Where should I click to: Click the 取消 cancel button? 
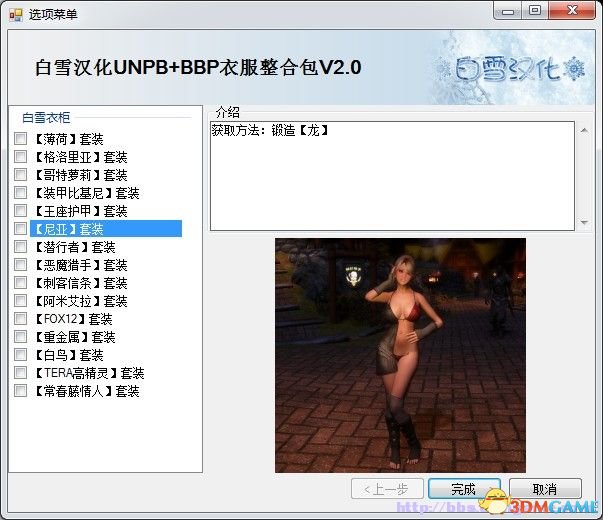(545, 489)
